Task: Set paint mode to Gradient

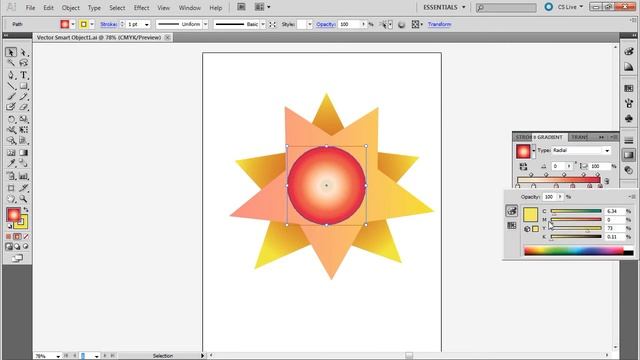Action: point(17,236)
